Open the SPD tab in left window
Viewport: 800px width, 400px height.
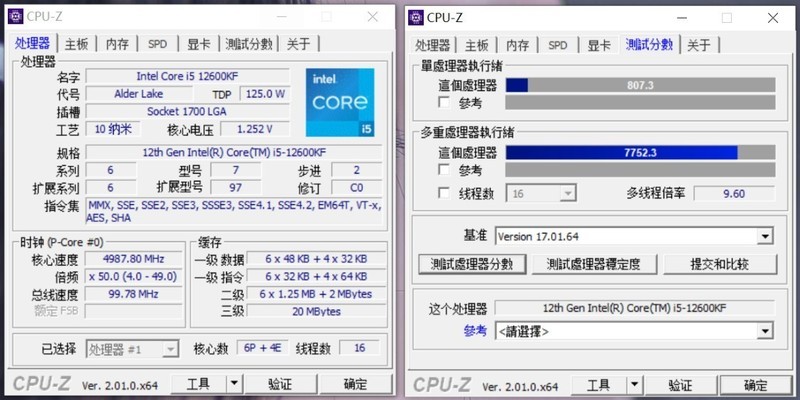point(157,44)
